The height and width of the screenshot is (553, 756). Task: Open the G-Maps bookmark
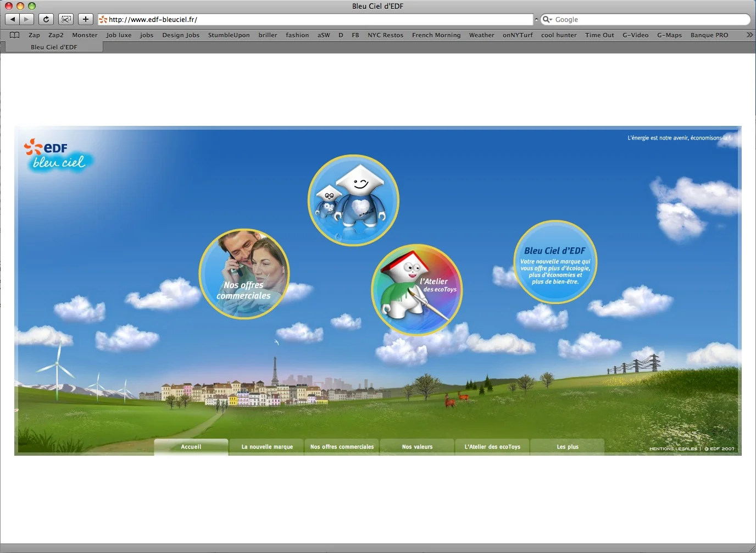669,35
